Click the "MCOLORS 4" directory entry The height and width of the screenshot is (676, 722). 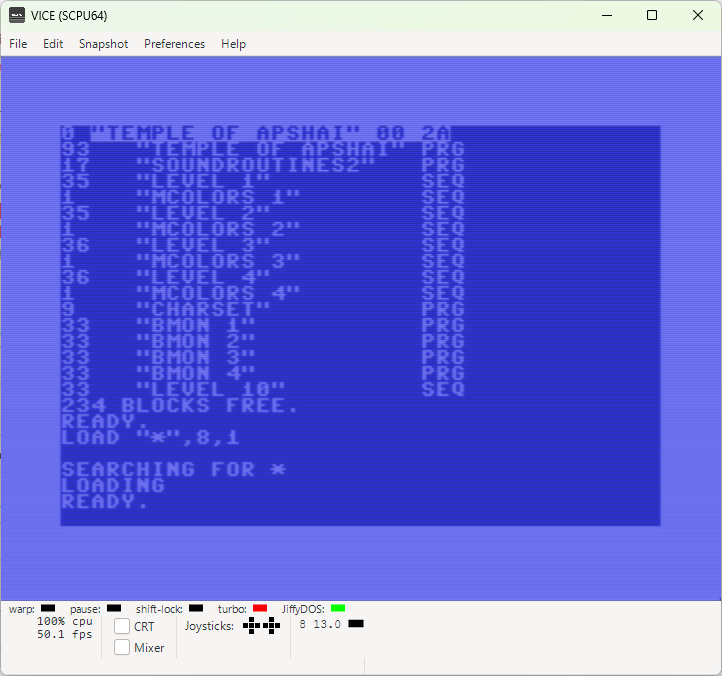263,293
